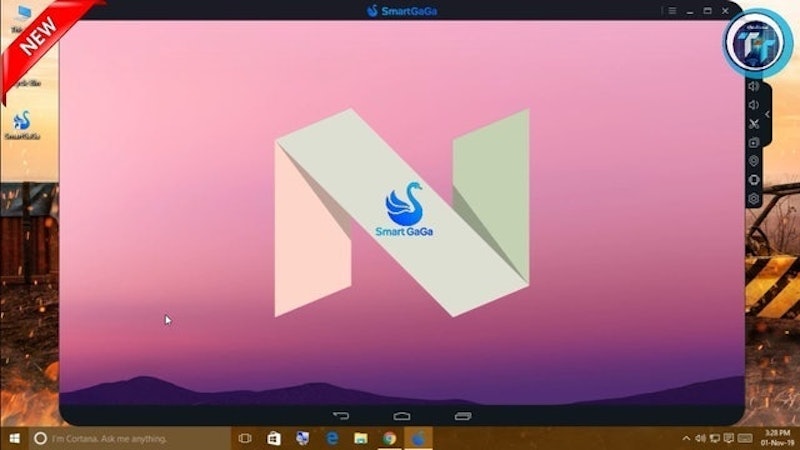Click the Cortana search box

pyautogui.click(x=130, y=438)
